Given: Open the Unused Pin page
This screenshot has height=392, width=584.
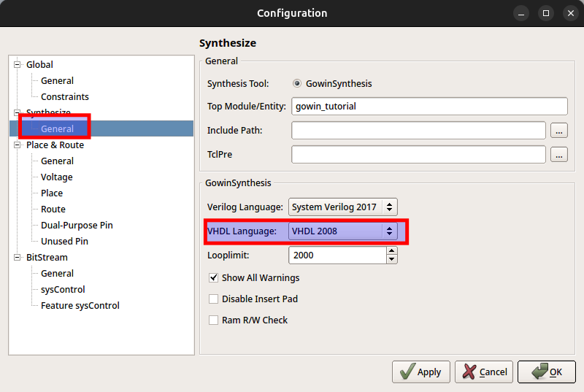Looking at the screenshot, I should [x=64, y=241].
